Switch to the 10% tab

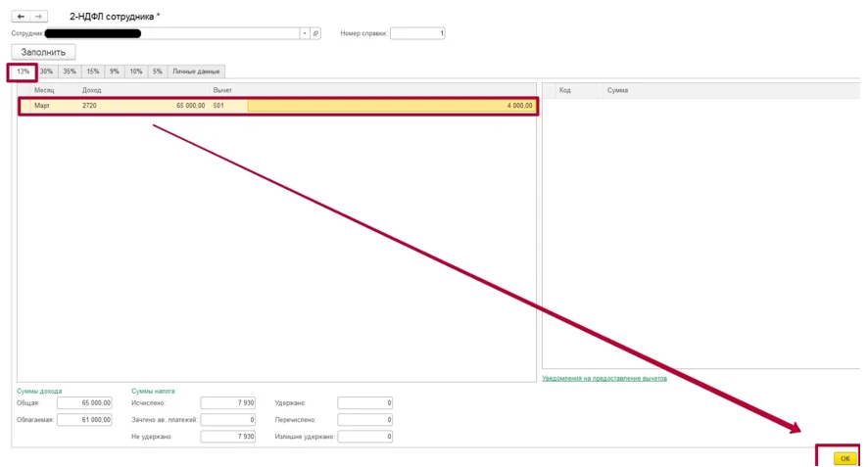coord(135,71)
